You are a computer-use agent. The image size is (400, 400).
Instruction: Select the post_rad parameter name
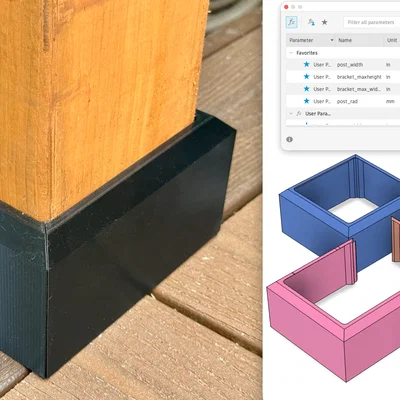347,101
